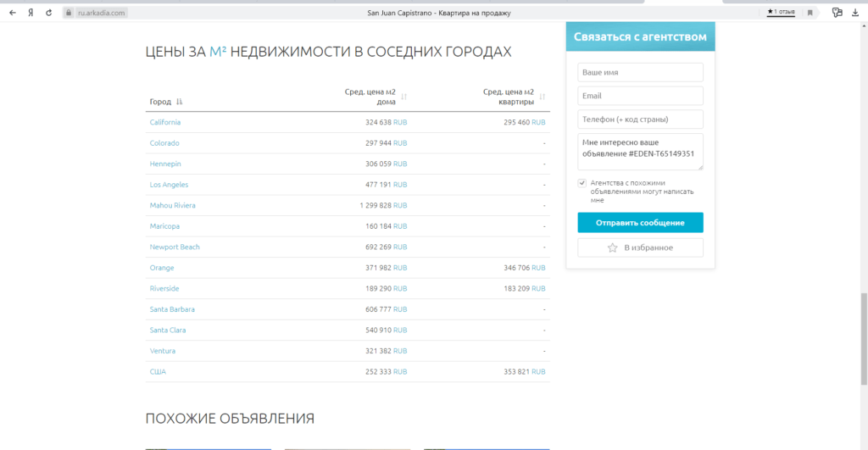Open the Newport Beach city link
The image size is (868, 450).
(x=174, y=247)
